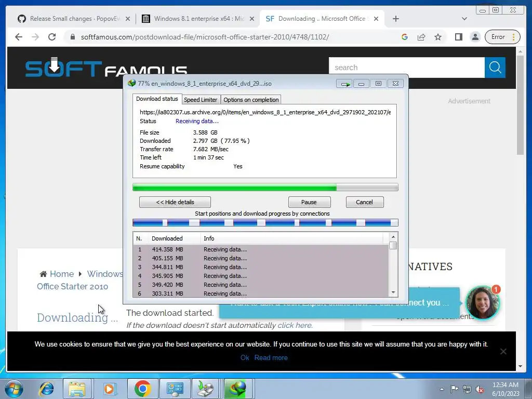
Task: Click the page scrollbar down arrow
Action: click(x=520, y=366)
